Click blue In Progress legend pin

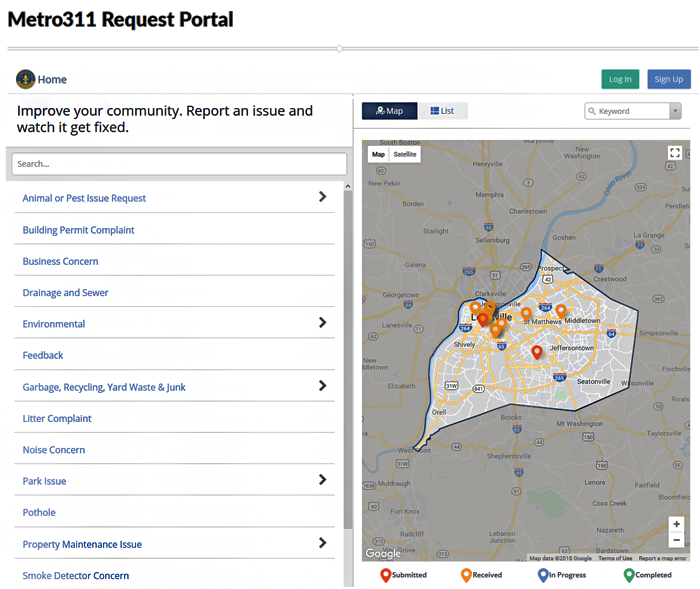coord(543,575)
